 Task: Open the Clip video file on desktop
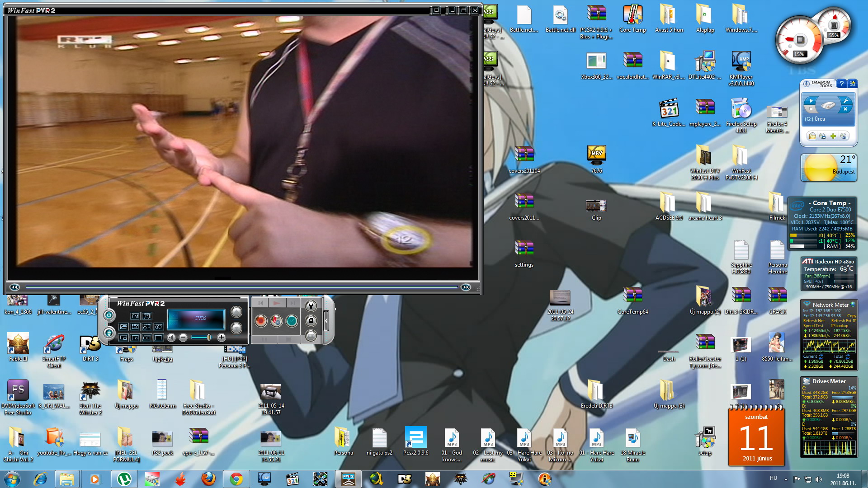click(x=596, y=210)
